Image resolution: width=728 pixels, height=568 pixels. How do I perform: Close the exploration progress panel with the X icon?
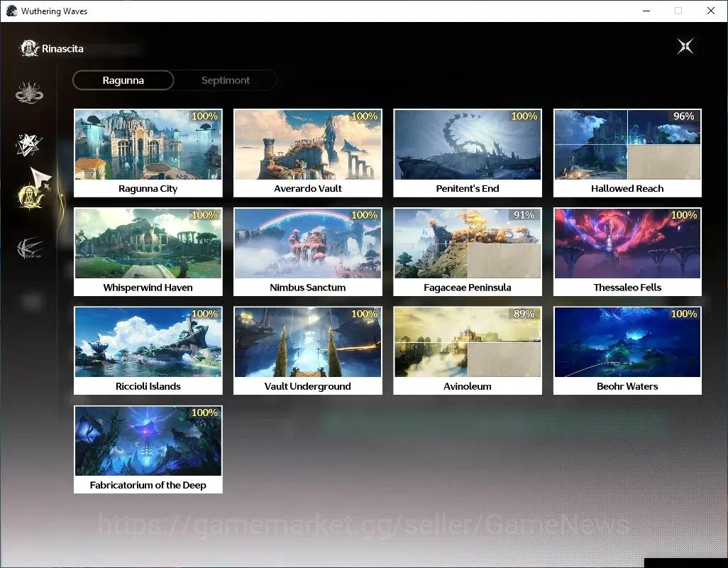pos(685,46)
